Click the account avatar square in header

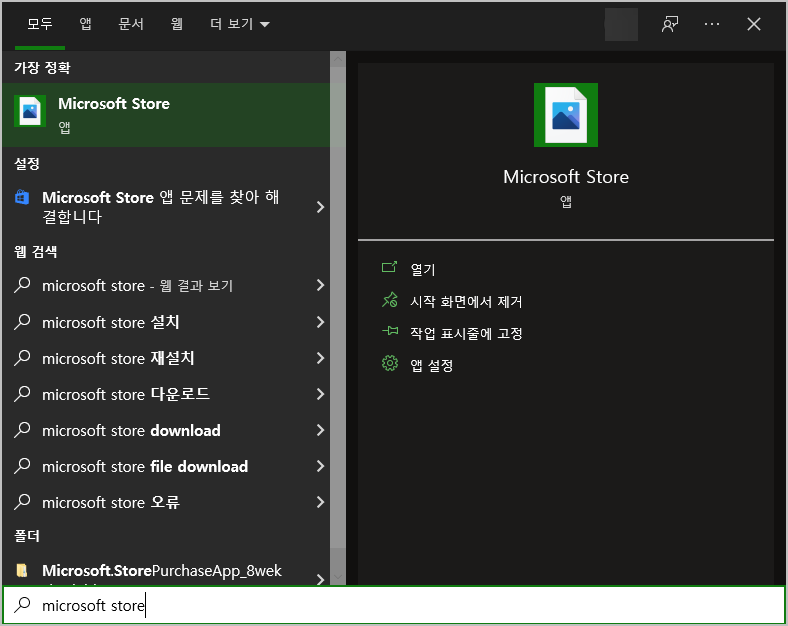pyautogui.click(x=621, y=24)
